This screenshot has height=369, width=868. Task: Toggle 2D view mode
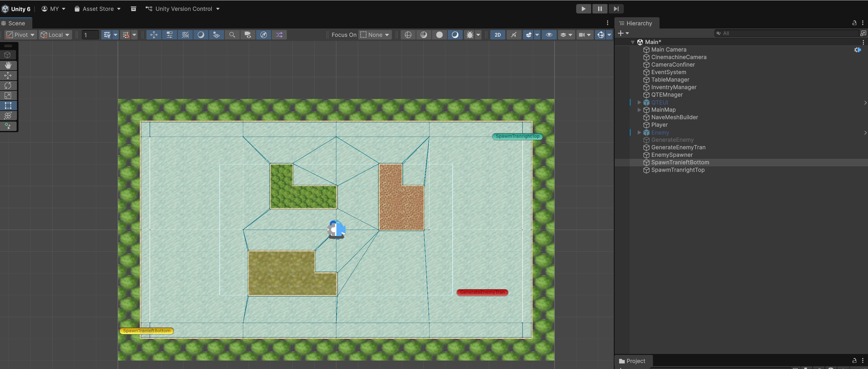(497, 35)
